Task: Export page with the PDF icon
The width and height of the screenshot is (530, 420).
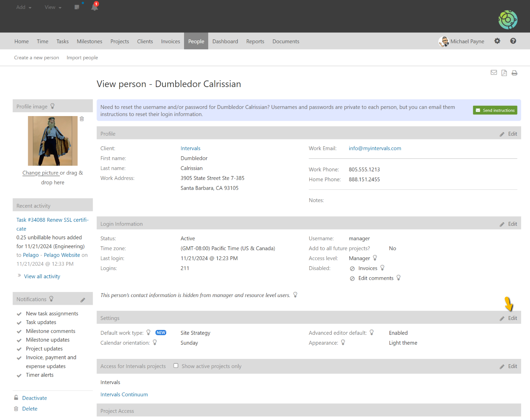Action: tap(504, 73)
